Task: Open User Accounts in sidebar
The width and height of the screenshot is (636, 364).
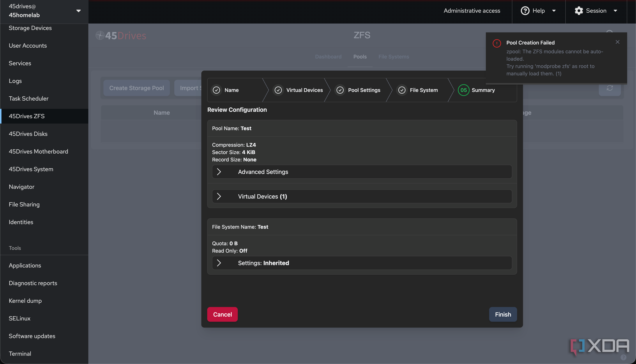Action: pos(44,46)
